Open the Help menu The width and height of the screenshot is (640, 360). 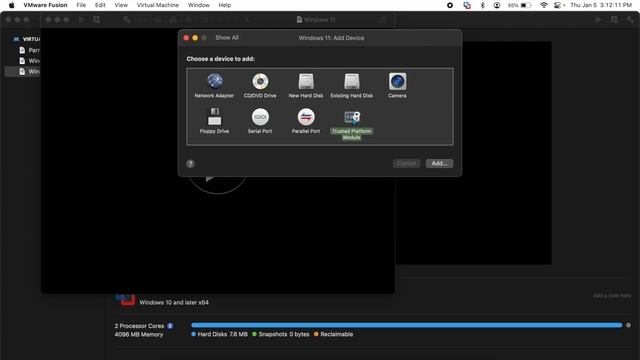pos(224,5)
